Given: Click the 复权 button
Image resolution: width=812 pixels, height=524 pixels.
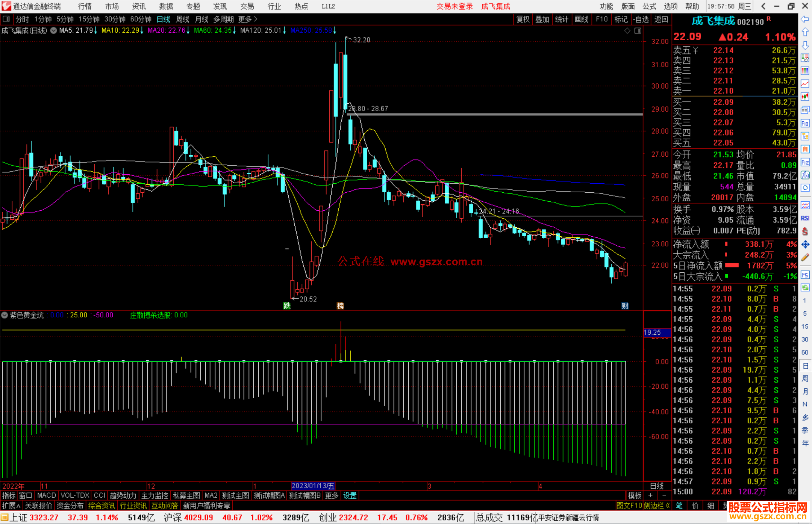Looking at the screenshot, I should (523, 19).
